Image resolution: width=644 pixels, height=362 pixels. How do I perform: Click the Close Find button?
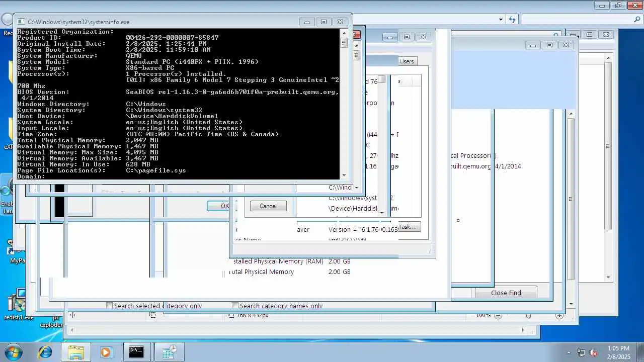coord(506,293)
